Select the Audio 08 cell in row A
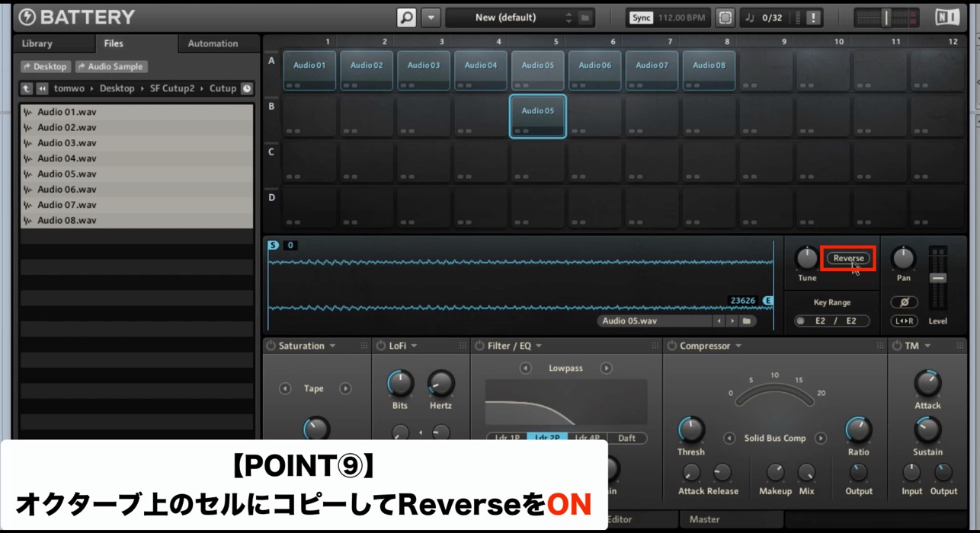The image size is (980, 533). pos(709,71)
